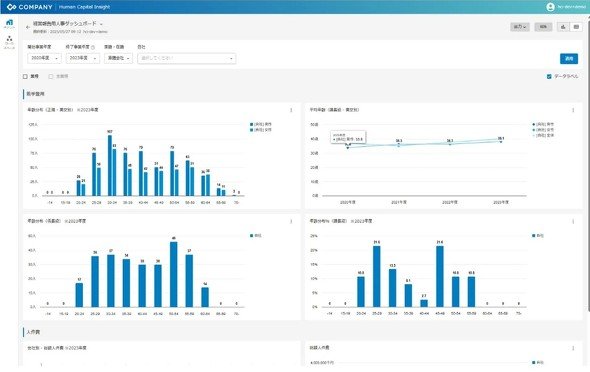590x372 pixels.
Task: Click the blue apply button
Action: [x=569, y=59]
